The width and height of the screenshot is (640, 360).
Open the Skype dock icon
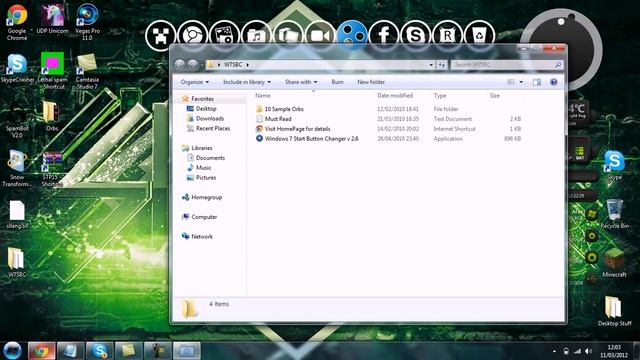tap(416, 36)
